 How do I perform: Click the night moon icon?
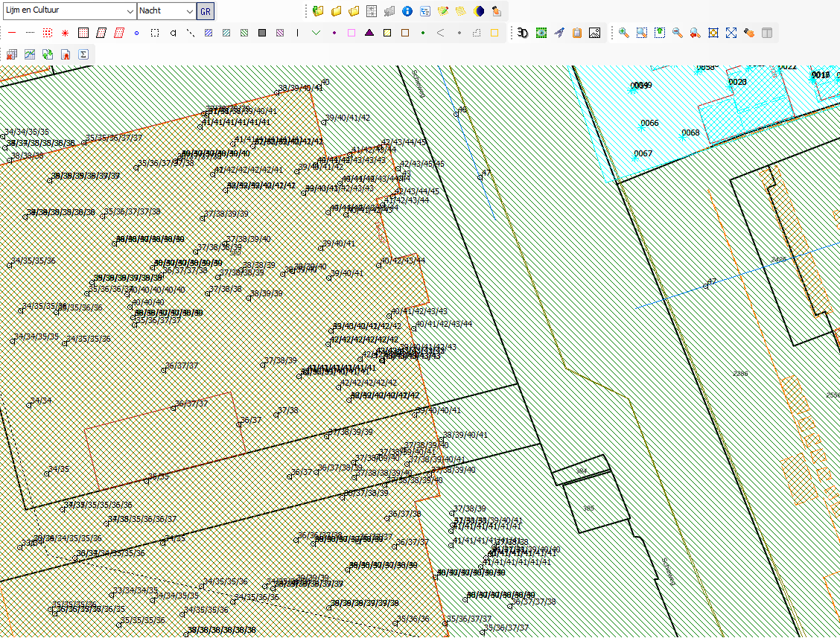click(479, 11)
